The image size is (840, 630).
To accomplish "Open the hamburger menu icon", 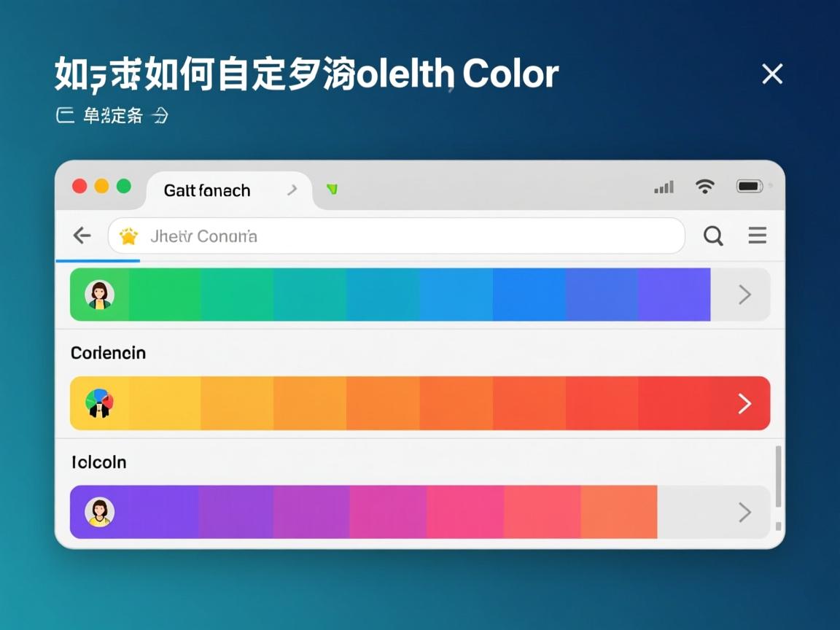I will coord(757,236).
